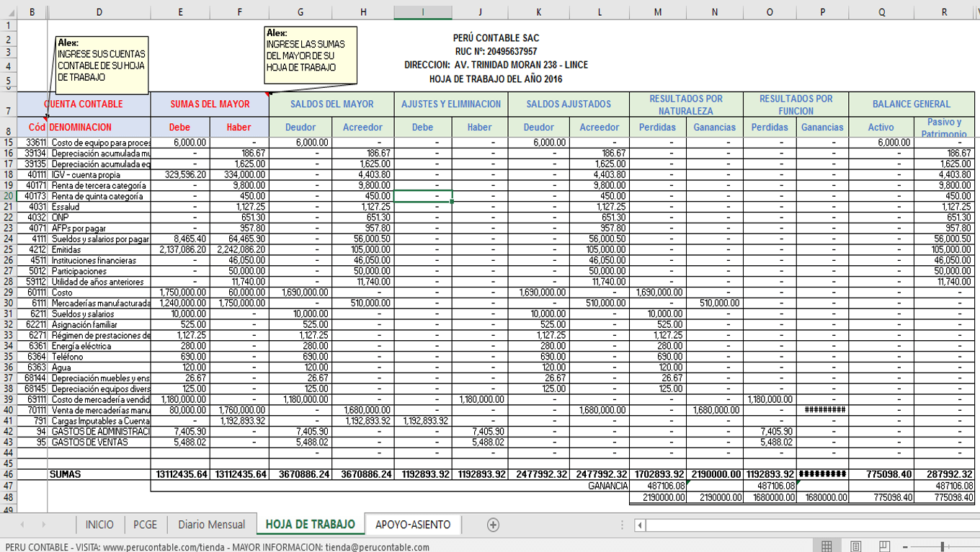Add a new worksheet with plus icon
The width and height of the screenshot is (980, 552).
493,525
